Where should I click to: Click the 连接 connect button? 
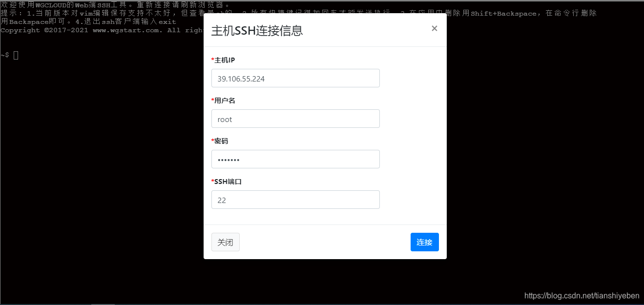point(424,242)
